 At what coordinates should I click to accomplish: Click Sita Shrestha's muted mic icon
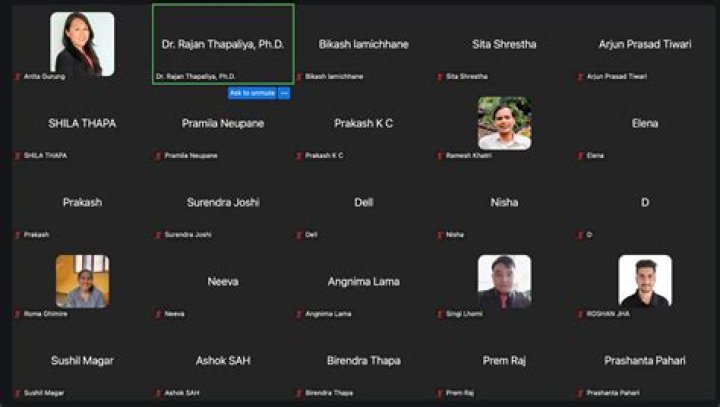click(440, 77)
